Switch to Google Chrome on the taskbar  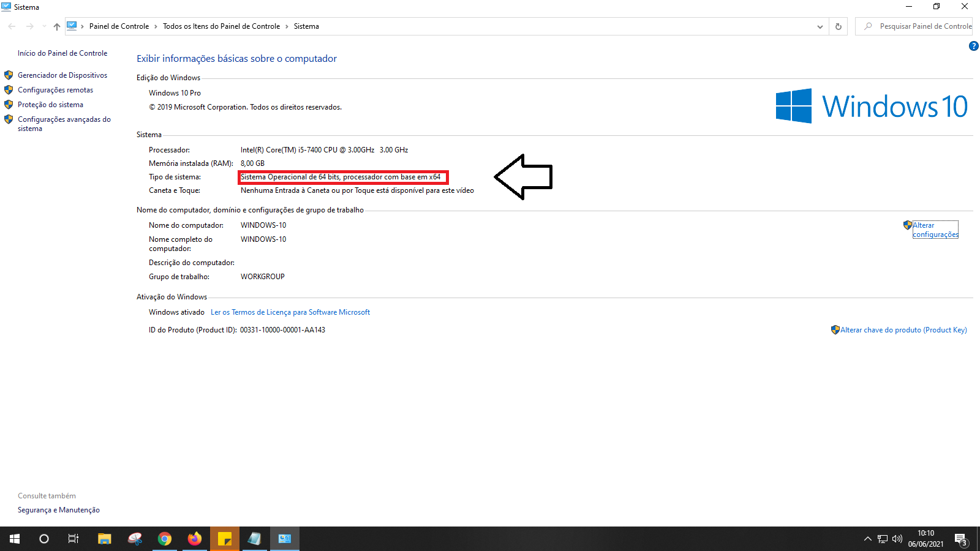[x=165, y=539]
